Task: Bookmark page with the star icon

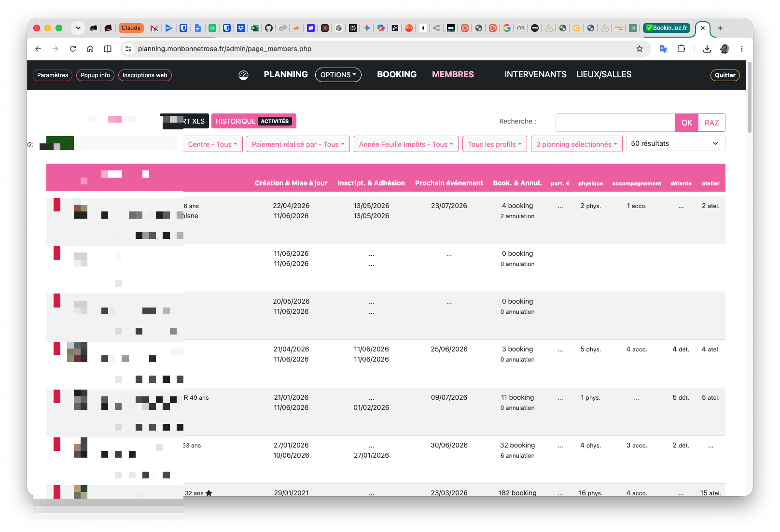Action: pos(640,49)
